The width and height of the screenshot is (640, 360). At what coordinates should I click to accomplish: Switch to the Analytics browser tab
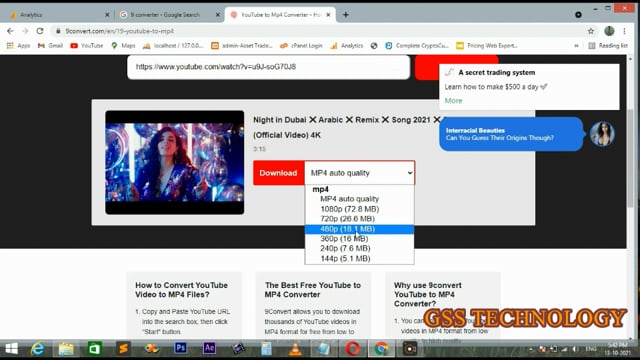[x=57, y=15]
